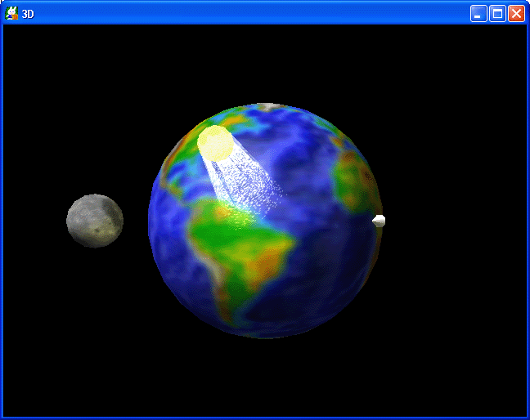
Task: Select the gray moon sphere
Action: point(95,221)
